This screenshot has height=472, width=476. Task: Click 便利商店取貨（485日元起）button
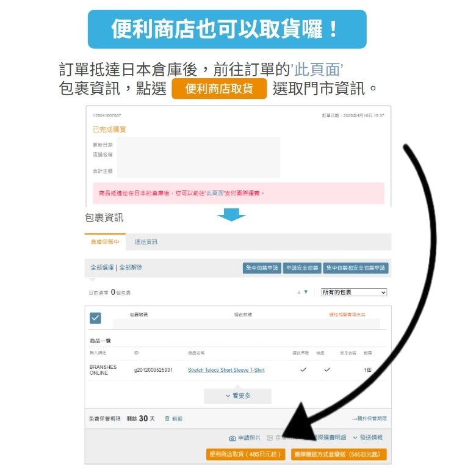(245, 454)
